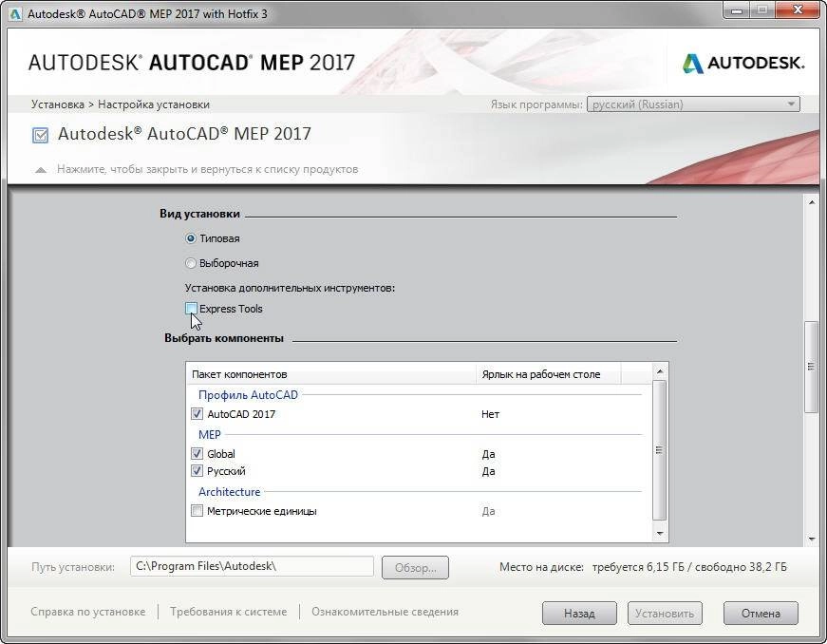Click the 'Установить' button
Image resolution: width=827 pixels, height=644 pixels.
tap(665, 614)
